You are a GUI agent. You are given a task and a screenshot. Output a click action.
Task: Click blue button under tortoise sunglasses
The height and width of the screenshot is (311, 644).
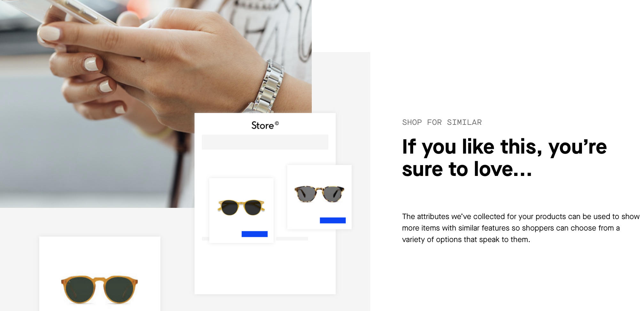coord(333,220)
